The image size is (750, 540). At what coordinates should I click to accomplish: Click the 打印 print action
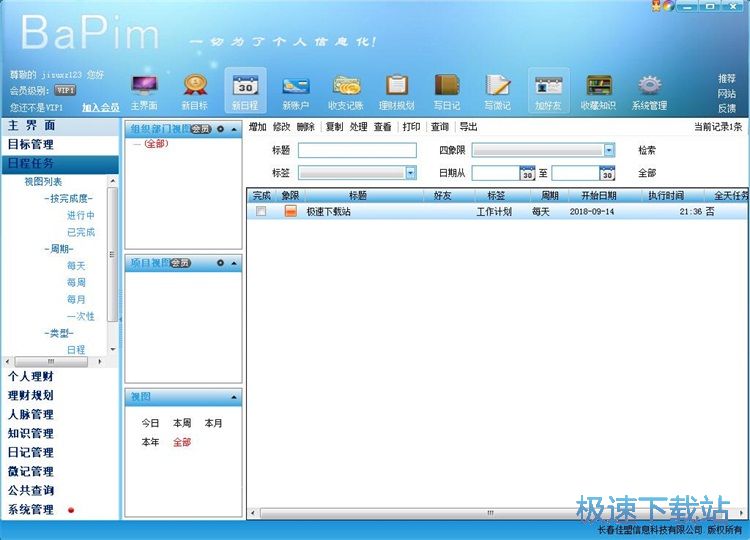(411, 127)
